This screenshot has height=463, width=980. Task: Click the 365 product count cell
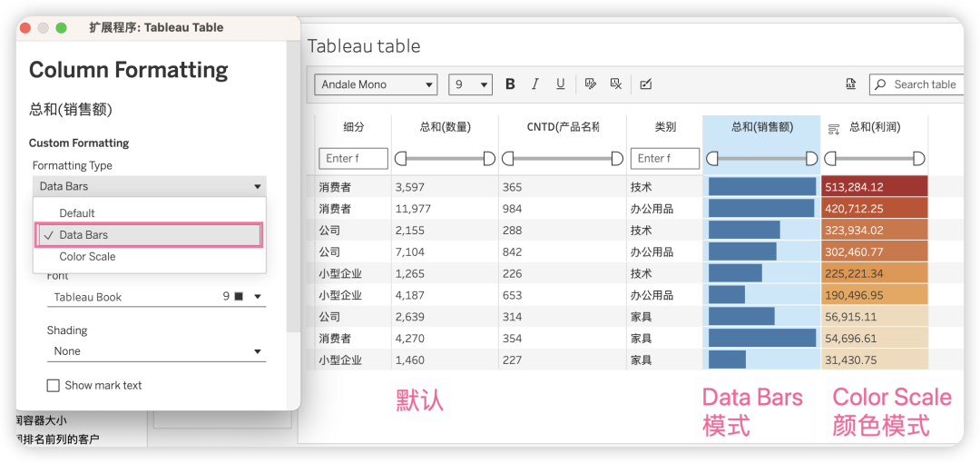(x=563, y=186)
